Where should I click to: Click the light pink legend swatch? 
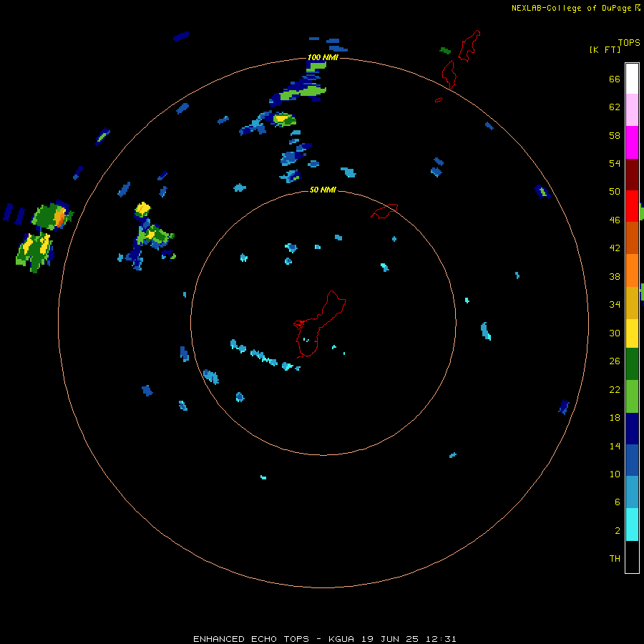point(632,109)
